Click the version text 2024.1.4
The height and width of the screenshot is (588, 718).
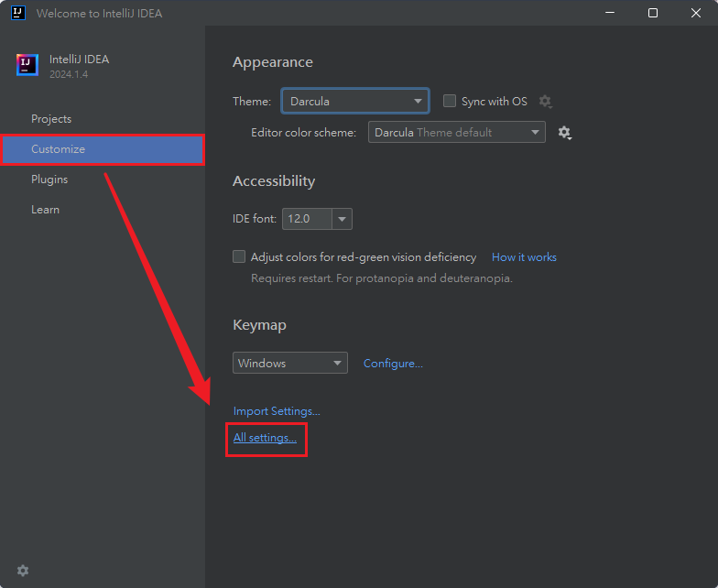pos(69,74)
